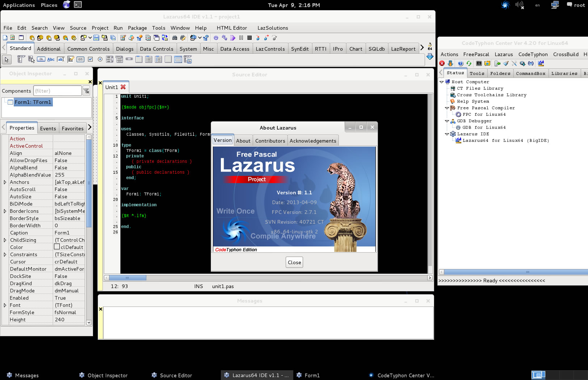Screen dimensions: 588x380
Task: Select the Caption property value Form1
Action: tap(70, 233)
